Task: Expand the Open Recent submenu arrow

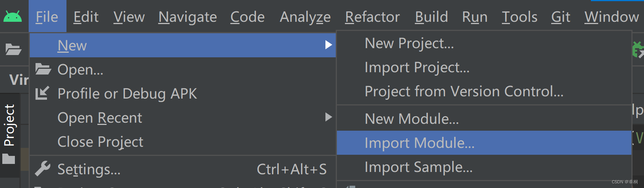Action: click(x=328, y=117)
